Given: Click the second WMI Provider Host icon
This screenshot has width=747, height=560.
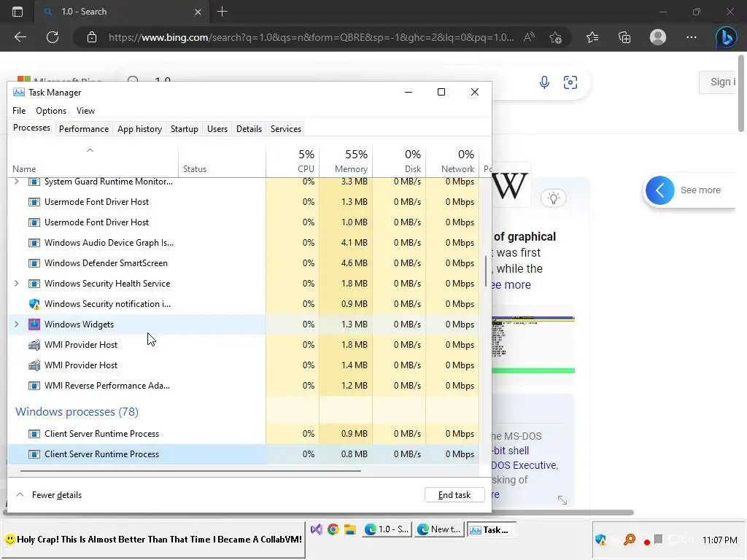Looking at the screenshot, I should click(34, 365).
